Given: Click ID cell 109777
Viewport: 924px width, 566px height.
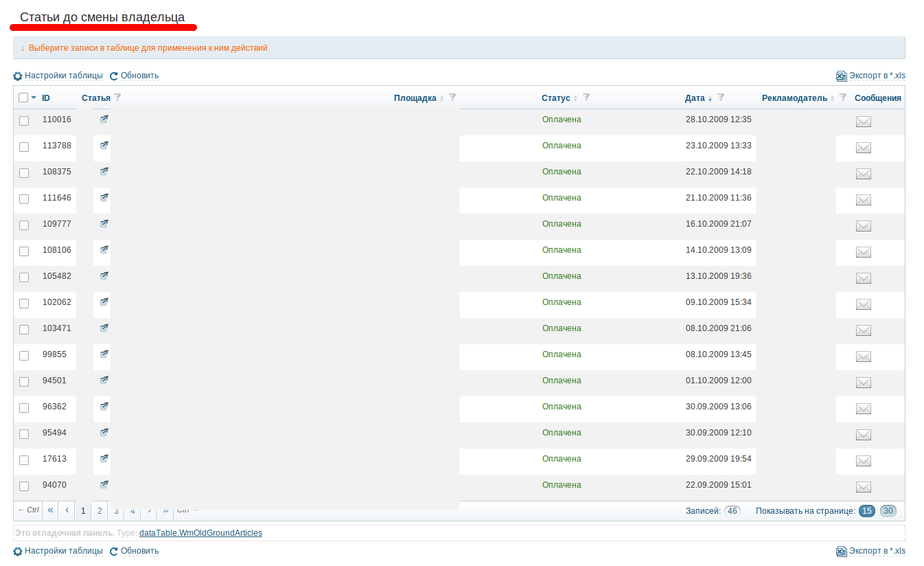Looking at the screenshot, I should [57, 224].
